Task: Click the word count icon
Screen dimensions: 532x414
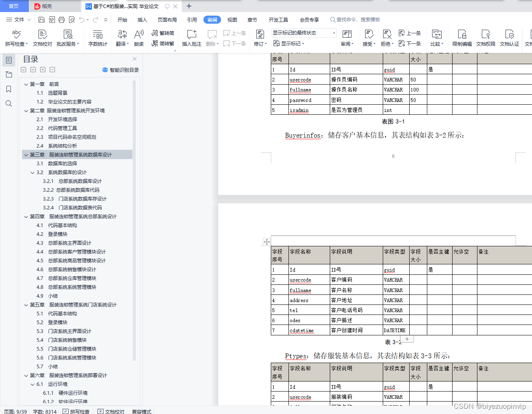Action: [x=97, y=34]
